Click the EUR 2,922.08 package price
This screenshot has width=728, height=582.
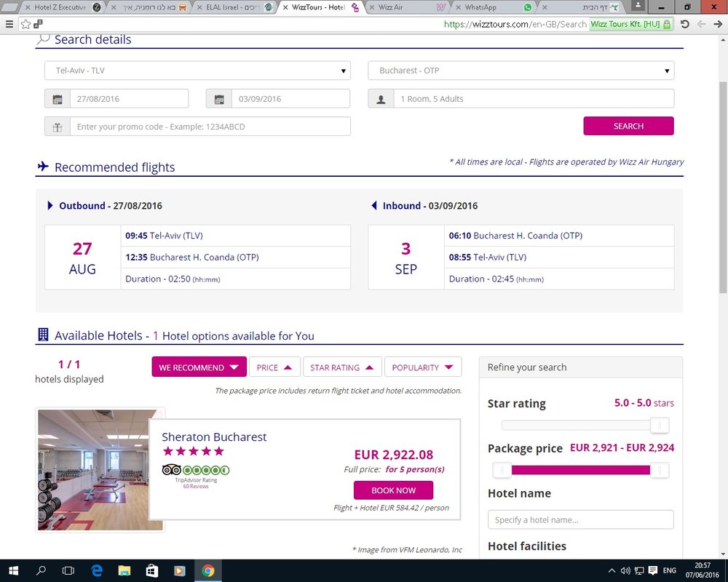[393, 455]
